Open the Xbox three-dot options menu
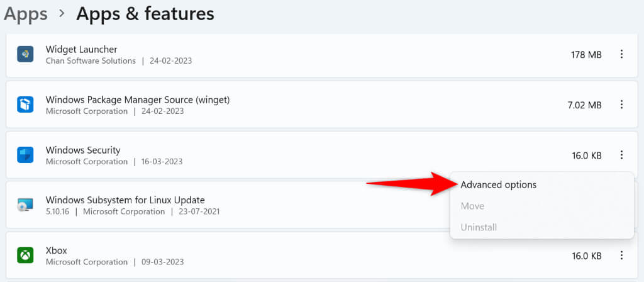Screen dimensions: 644x282 point(621,256)
